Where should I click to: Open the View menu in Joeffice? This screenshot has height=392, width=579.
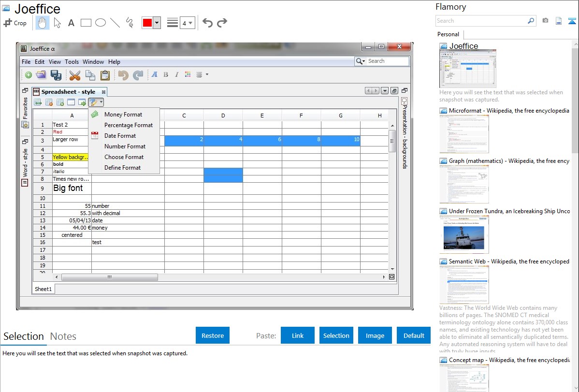[x=55, y=62]
